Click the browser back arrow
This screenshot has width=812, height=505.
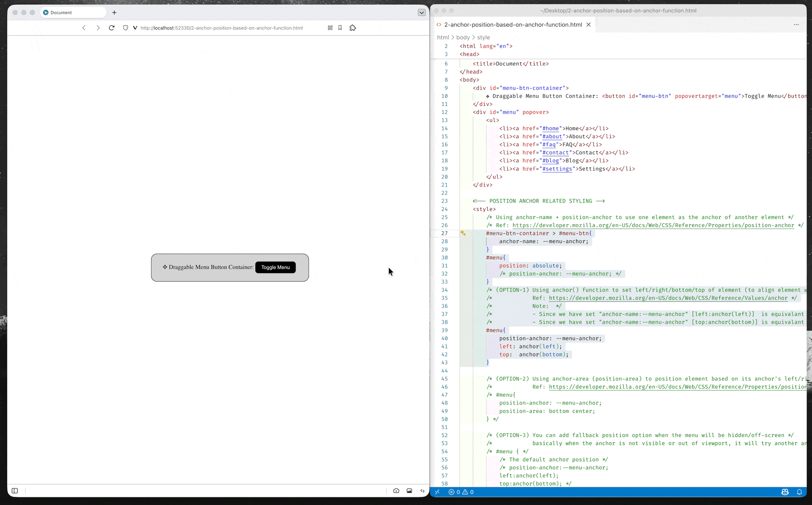84,28
